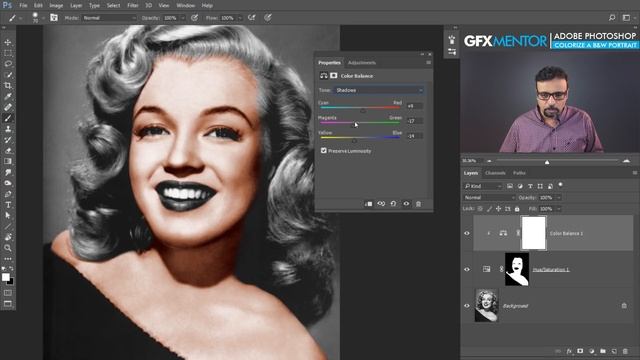Viewport: 640px width, 360px height.
Task: Toggle lock image pixels
Action: click(489, 209)
